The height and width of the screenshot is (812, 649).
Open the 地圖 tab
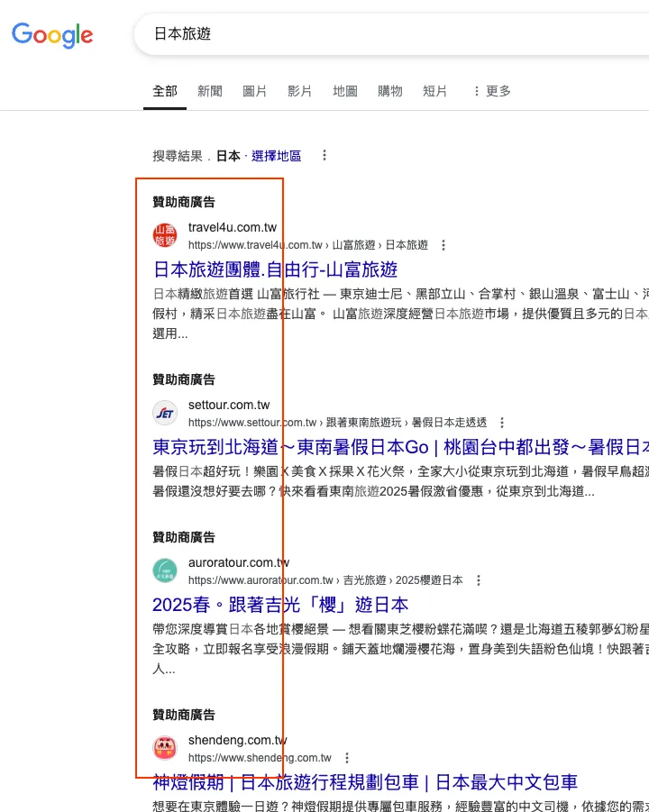pyautogui.click(x=345, y=91)
